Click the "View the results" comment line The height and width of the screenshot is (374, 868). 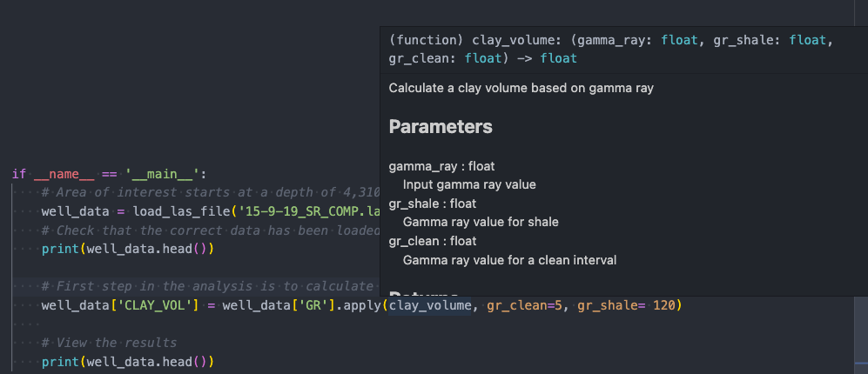point(109,343)
